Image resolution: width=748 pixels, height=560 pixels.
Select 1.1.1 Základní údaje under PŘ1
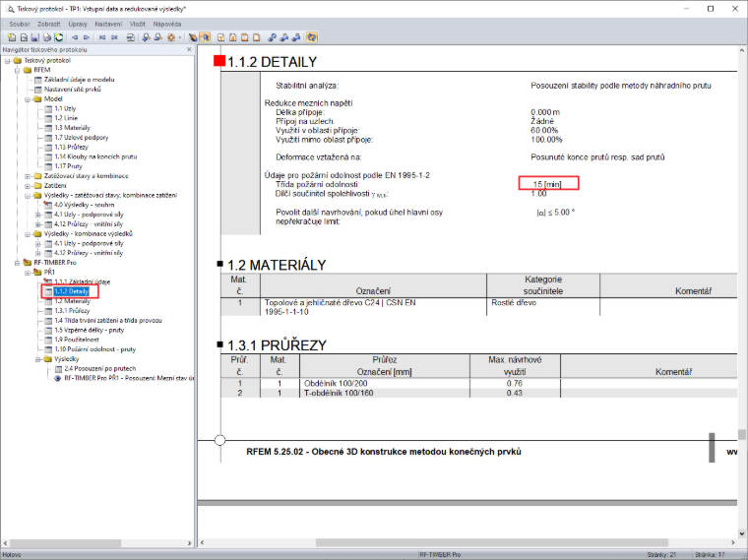pos(82,281)
